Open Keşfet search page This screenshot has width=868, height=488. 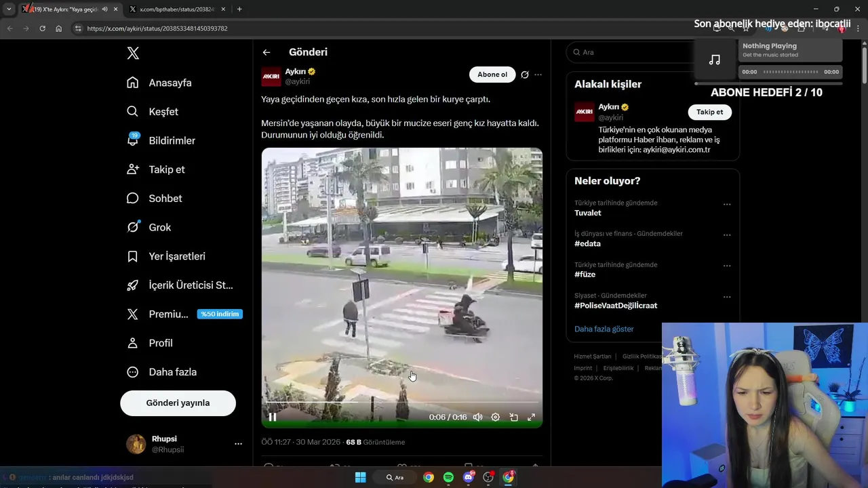click(x=152, y=111)
